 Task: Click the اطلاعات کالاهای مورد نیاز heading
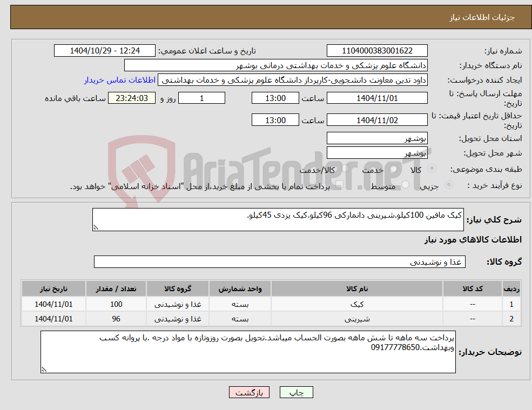[473, 240]
